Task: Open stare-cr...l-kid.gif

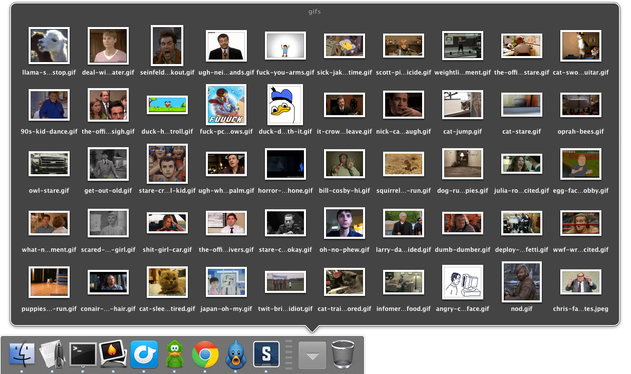Action: [x=167, y=163]
